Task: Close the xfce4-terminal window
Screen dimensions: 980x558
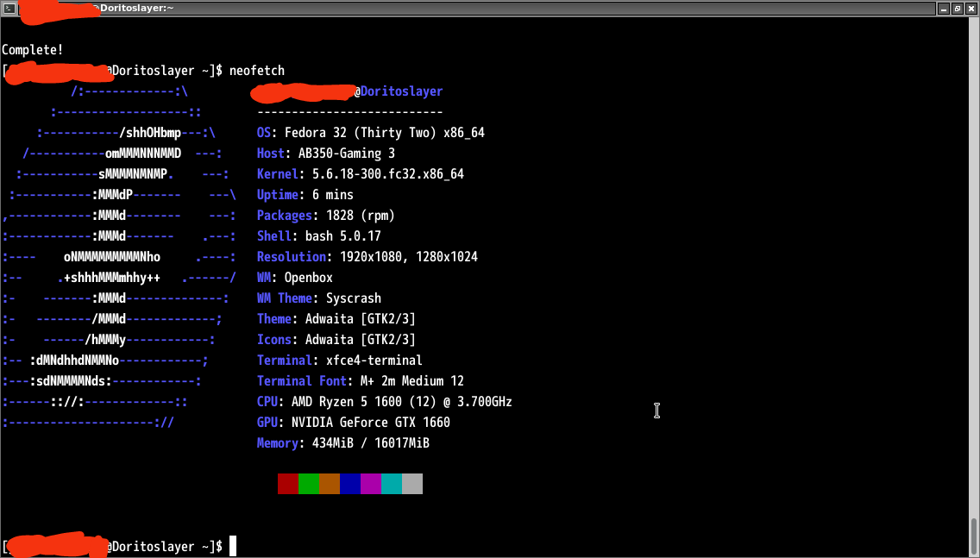Action: coord(971,8)
